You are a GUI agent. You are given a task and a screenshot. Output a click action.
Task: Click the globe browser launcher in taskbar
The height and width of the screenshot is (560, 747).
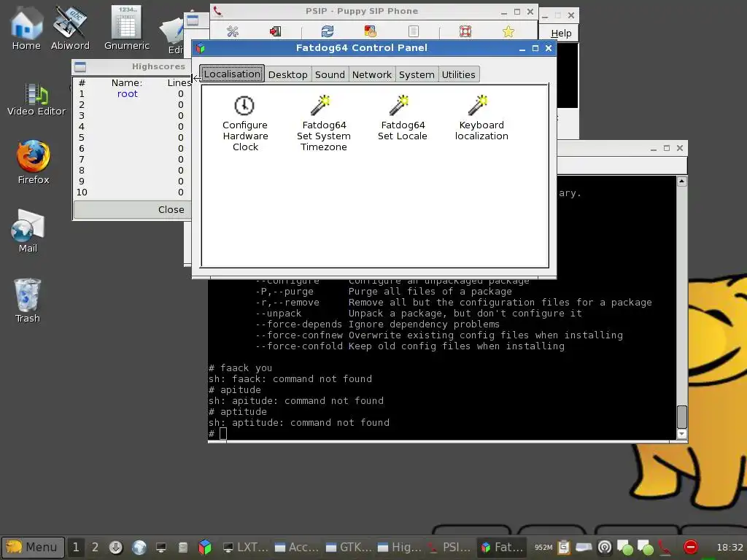click(139, 547)
